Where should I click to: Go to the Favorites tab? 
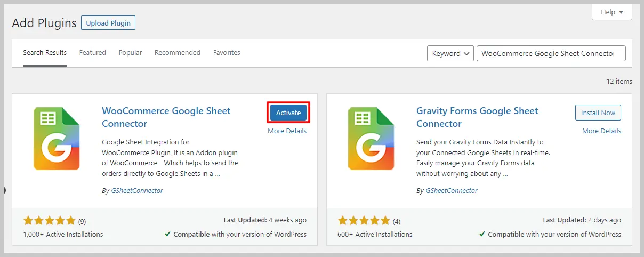227,53
